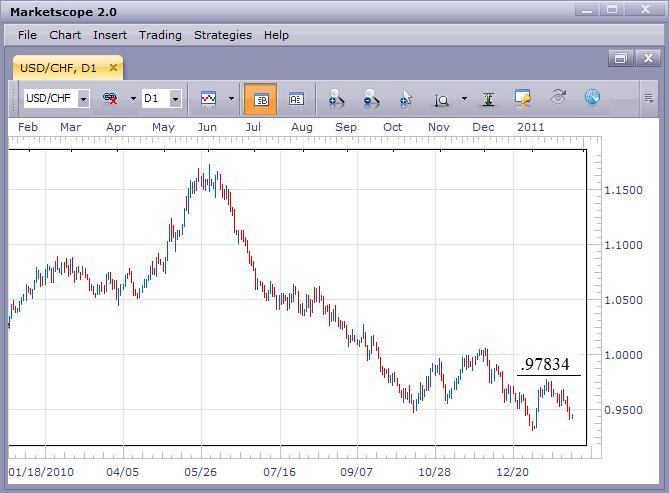Toggle the Bid price mode button
669x493 pixels.
coord(261,99)
